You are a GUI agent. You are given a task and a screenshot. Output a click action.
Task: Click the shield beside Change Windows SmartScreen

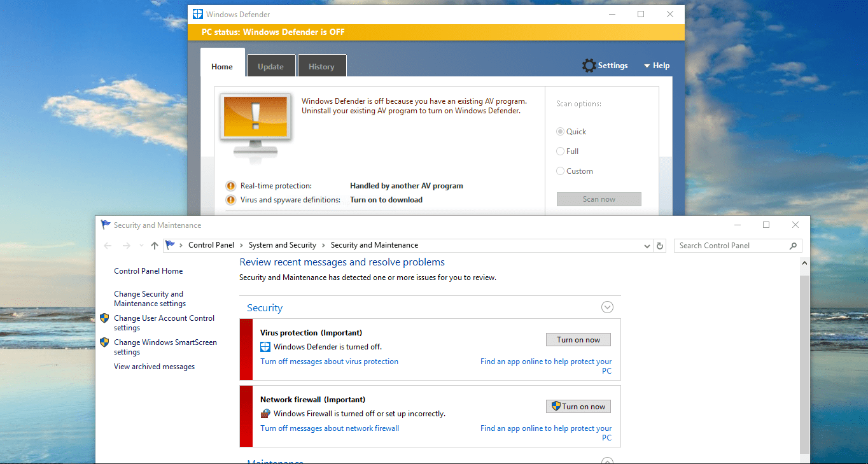coord(104,342)
